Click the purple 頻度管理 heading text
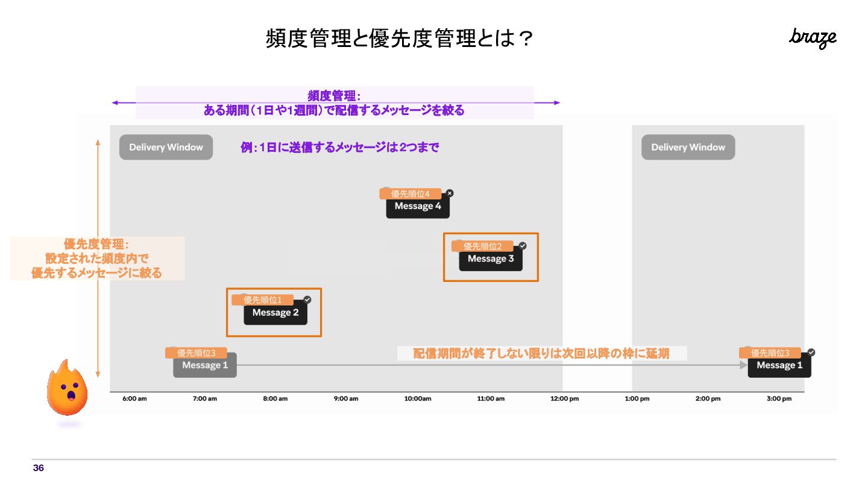 [334, 96]
